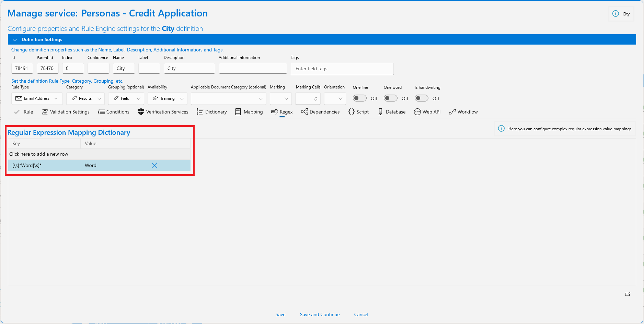Click the Mapping tab icon
Screen dimensions: 644x324
238,112
